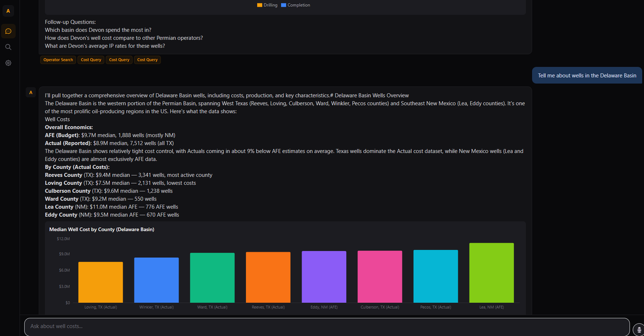The width and height of the screenshot is (644, 336).
Task: Click the user message about Delaware Basin wells
Action: tap(587, 76)
